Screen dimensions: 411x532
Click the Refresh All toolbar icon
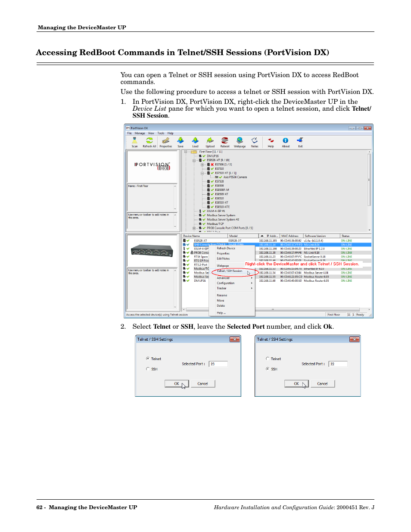pyautogui.click(x=149, y=142)
